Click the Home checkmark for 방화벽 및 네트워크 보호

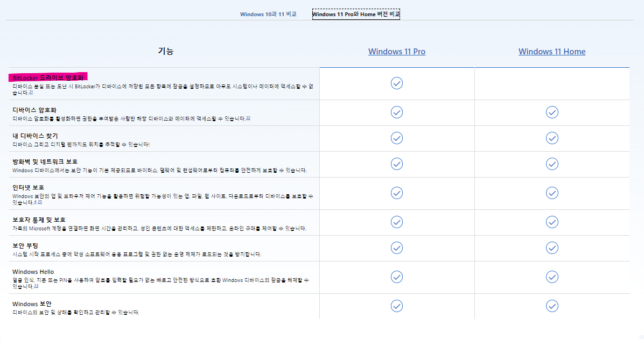click(x=552, y=164)
